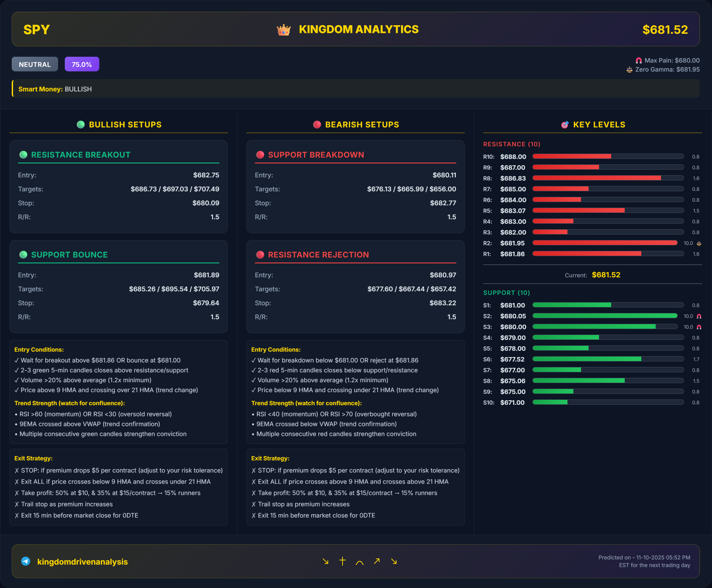Viewport: 712px width, 588px height.
Task: Click the magnet icon at end of S3 row
Action: (x=699, y=327)
